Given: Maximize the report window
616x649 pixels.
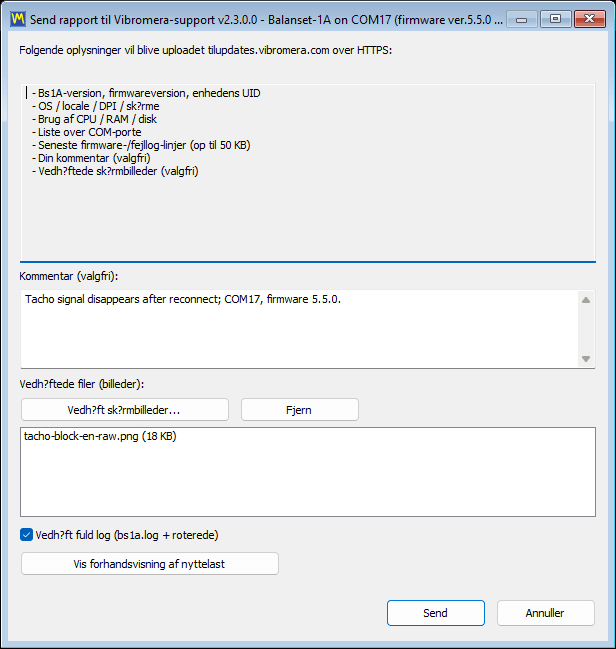Looking at the screenshot, I should coord(556,19).
